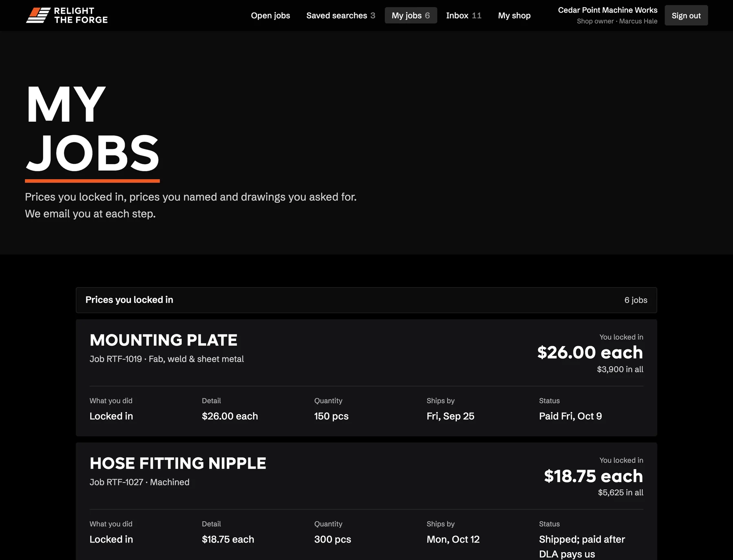Click the Hose Fitting detail '$18.75 each' value

[x=228, y=539]
